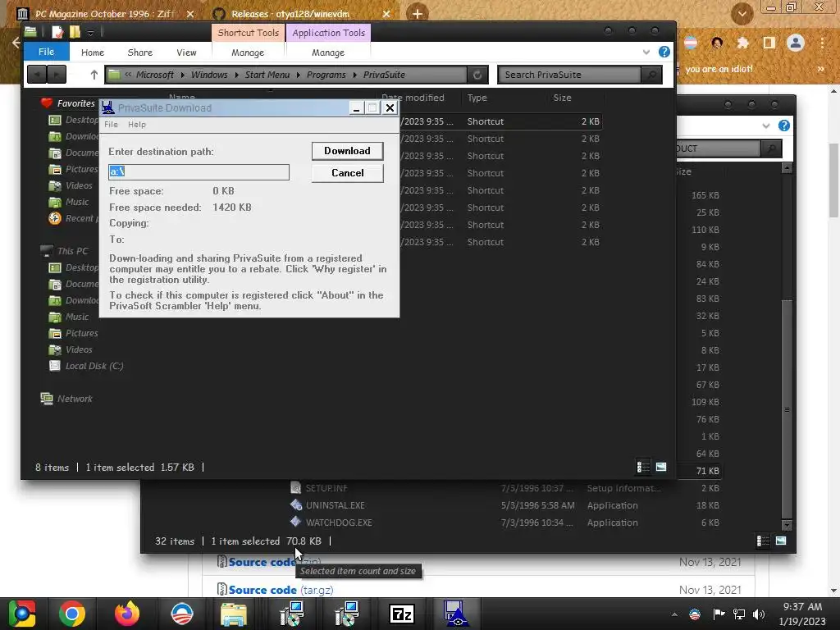Open Explorer help question mark, front window

click(x=664, y=52)
